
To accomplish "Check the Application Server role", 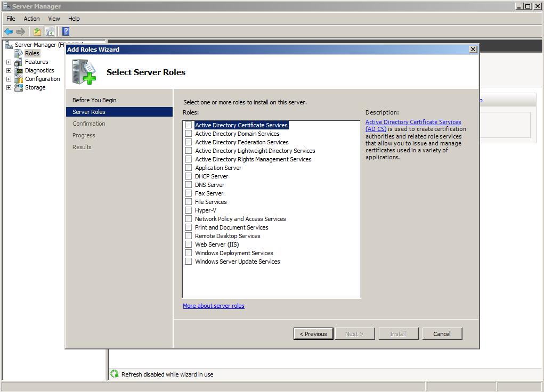I will point(189,168).
